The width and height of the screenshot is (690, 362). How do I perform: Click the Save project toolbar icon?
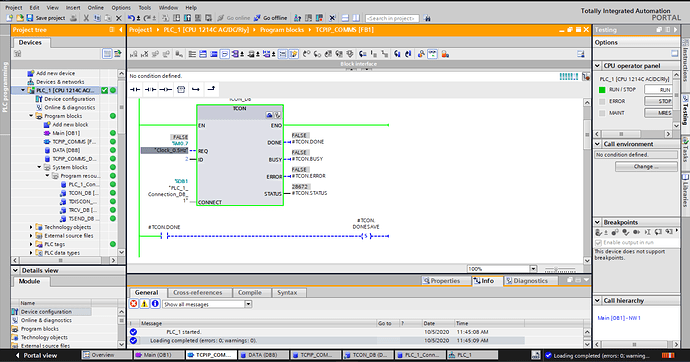(30, 18)
